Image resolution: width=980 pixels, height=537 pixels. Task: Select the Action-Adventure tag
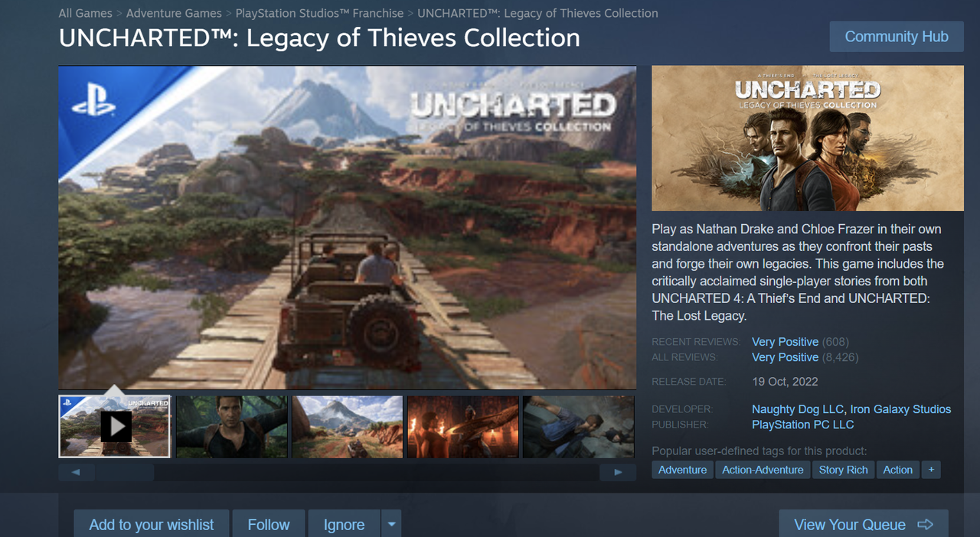(763, 470)
